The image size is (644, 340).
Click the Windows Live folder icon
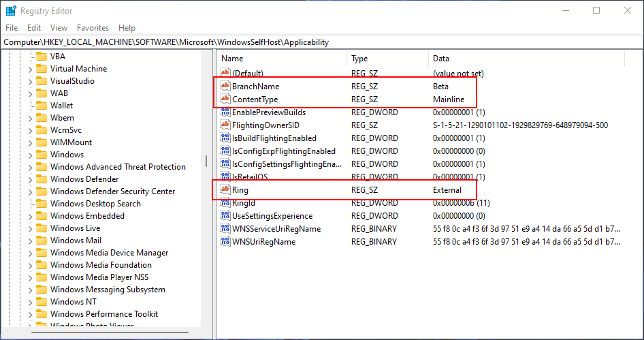(41, 228)
